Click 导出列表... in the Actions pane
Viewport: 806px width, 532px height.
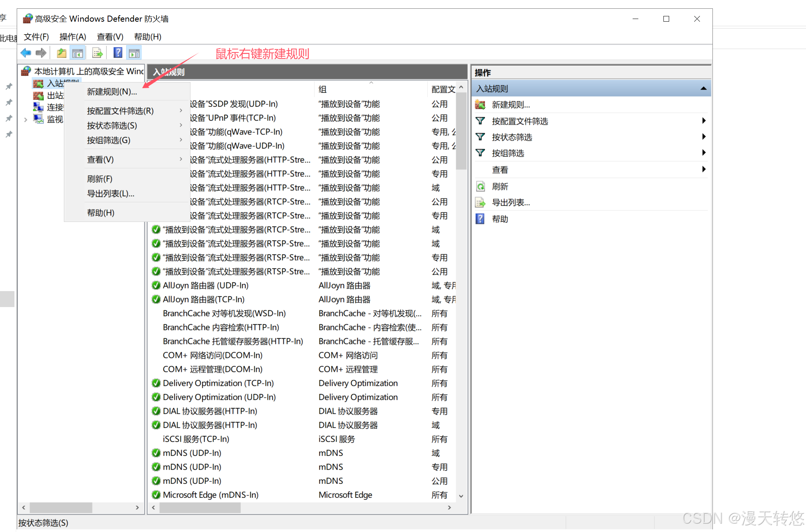pyautogui.click(x=511, y=203)
